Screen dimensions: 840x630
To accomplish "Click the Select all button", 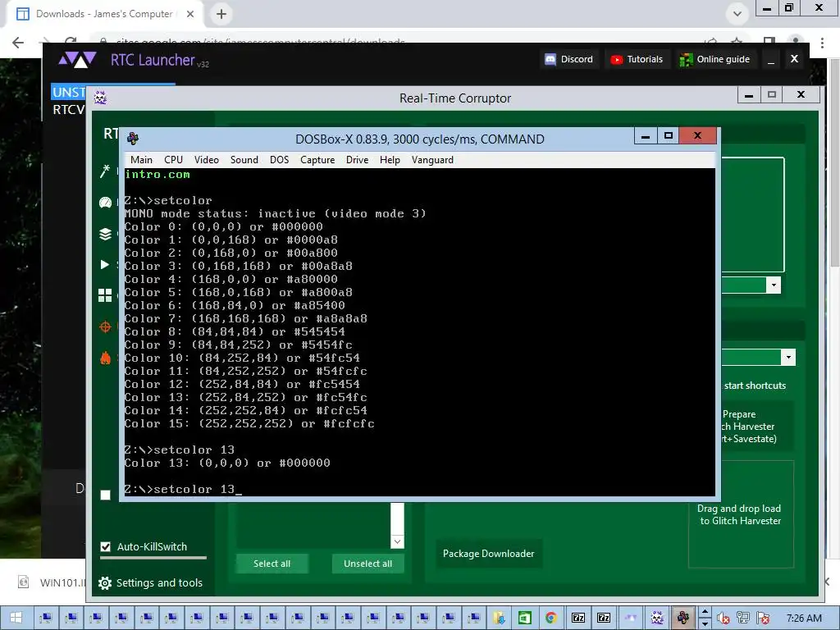I will tap(272, 564).
